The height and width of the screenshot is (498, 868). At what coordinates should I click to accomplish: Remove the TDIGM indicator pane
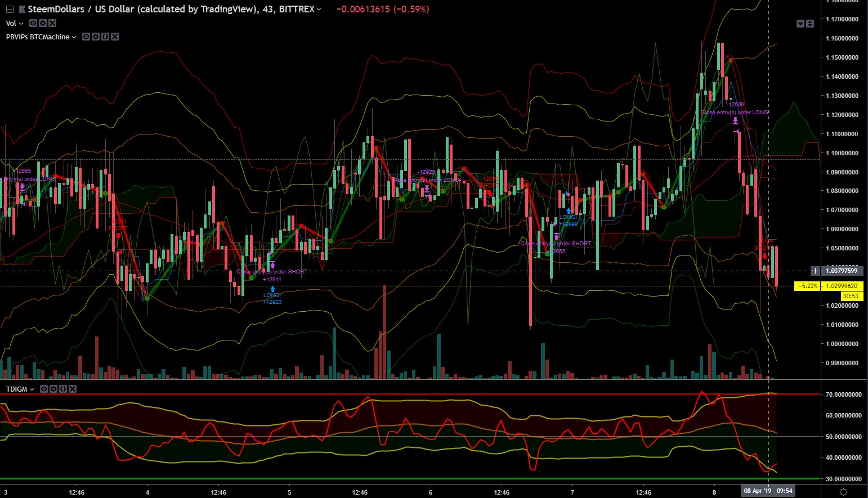point(73,389)
